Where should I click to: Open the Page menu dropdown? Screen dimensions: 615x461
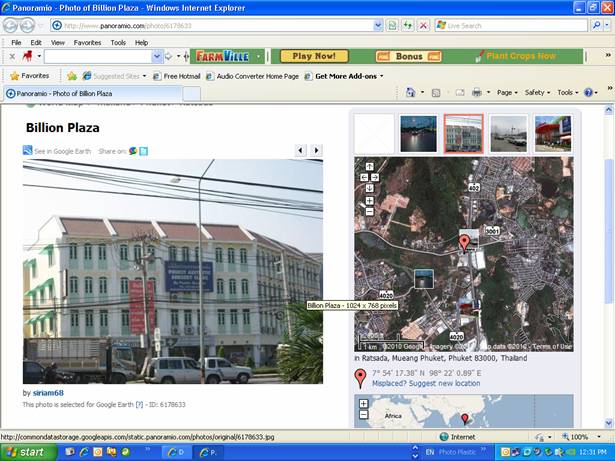click(x=516, y=93)
